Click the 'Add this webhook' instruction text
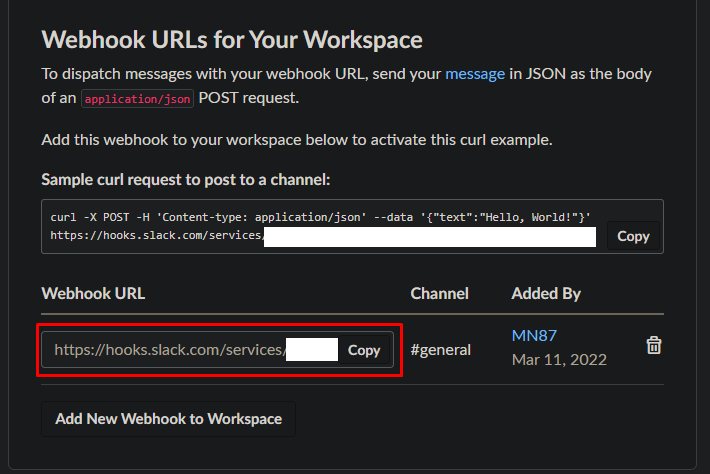This screenshot has height=474, width=710. [x=297, y=140]
